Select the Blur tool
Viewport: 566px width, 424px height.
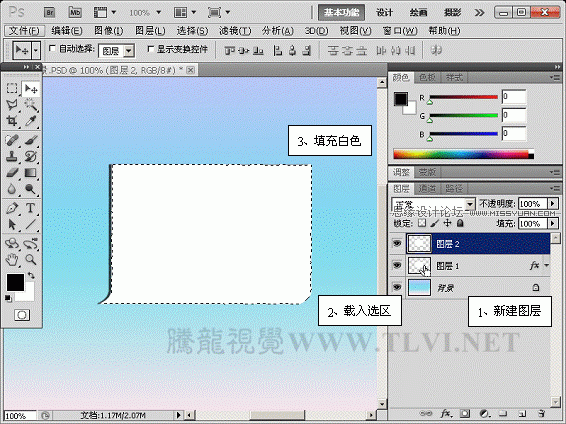[x=12, y=189]
